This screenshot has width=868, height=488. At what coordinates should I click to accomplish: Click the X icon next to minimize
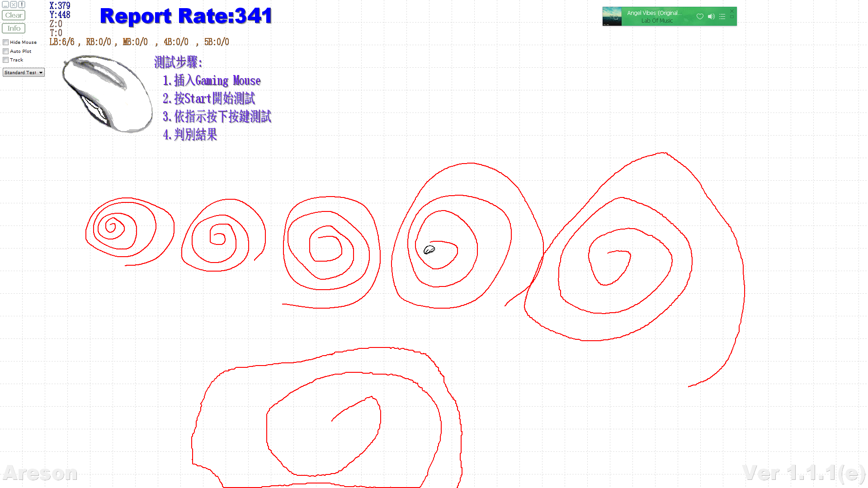point(14,5)
